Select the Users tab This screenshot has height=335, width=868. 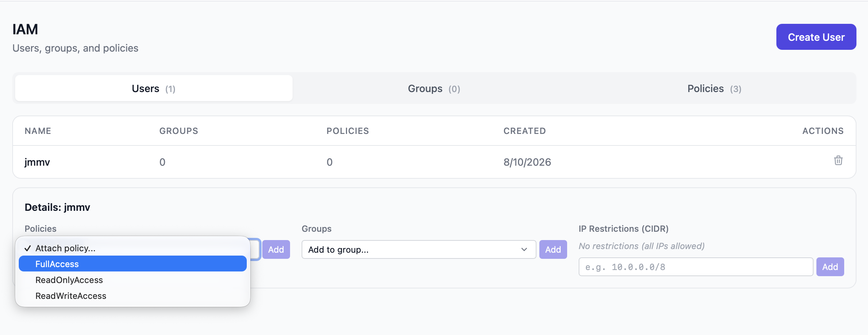click(154, 88)
